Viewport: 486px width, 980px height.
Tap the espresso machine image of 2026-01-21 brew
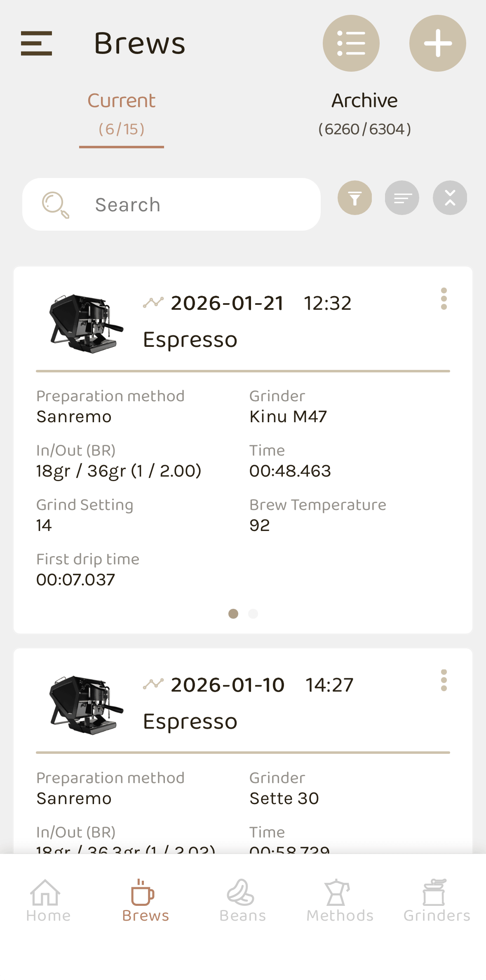pyautogui.click(x=86, y=323)
